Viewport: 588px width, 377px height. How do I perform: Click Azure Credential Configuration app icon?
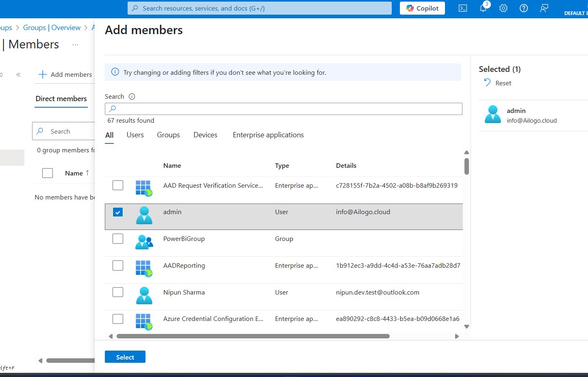tap(144, 322)
